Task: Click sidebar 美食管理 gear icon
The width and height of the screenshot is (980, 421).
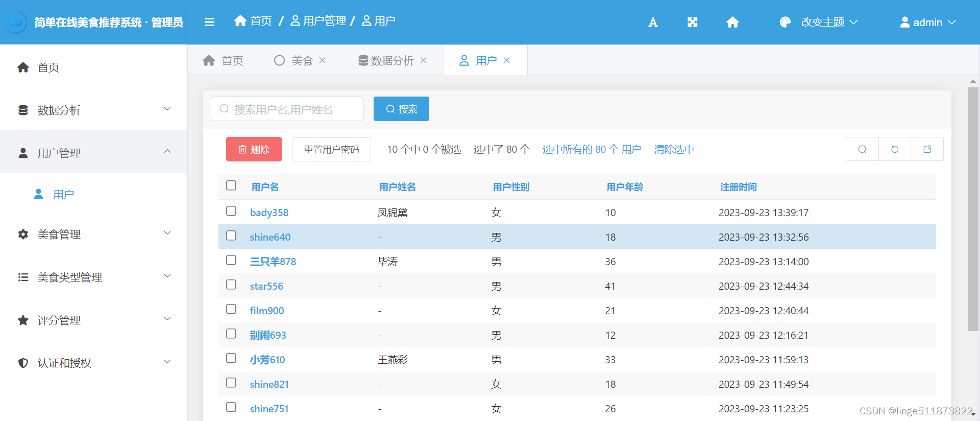Action: (x=23, y=235)
